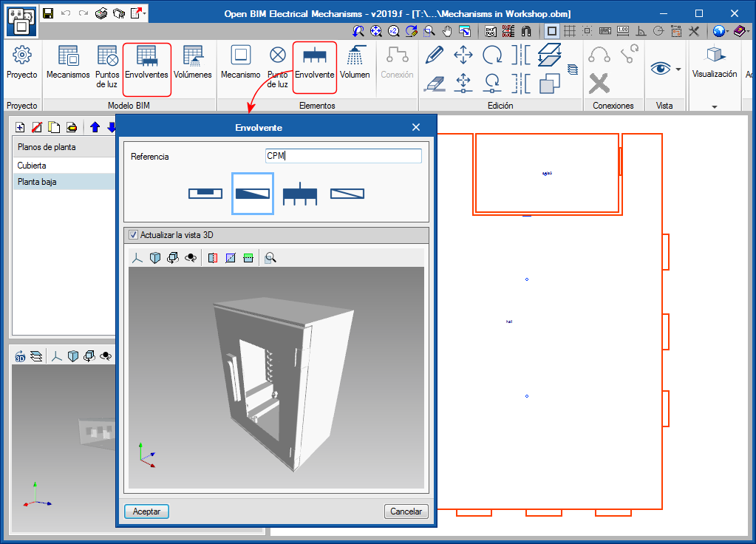Click the zoom x2 magnifier icon
The width and height of the screenshot is (756, 544).
coord(394,31)
